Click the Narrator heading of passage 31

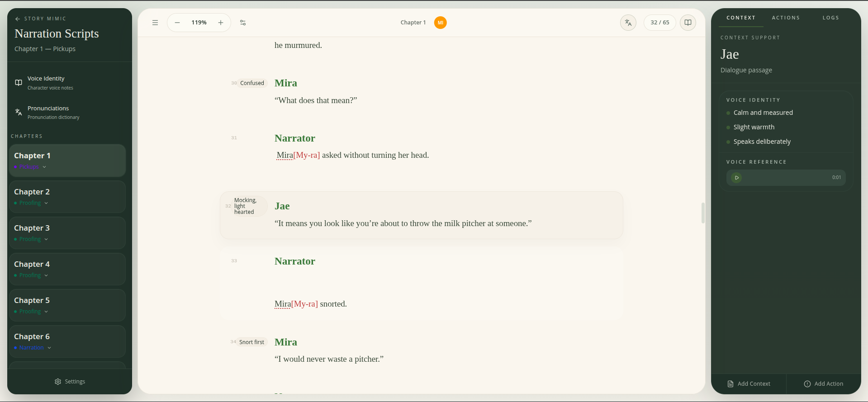point(295,138)
